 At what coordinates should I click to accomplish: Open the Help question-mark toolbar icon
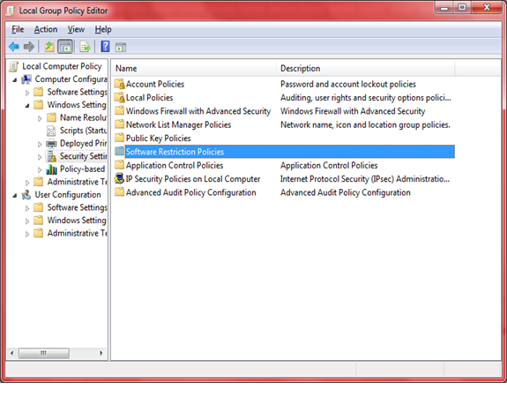point(105,47)
